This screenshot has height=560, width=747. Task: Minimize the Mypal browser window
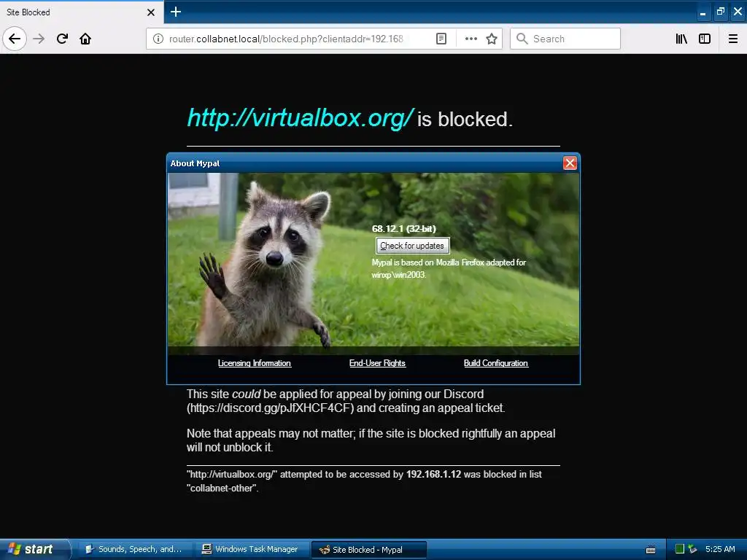703,12
